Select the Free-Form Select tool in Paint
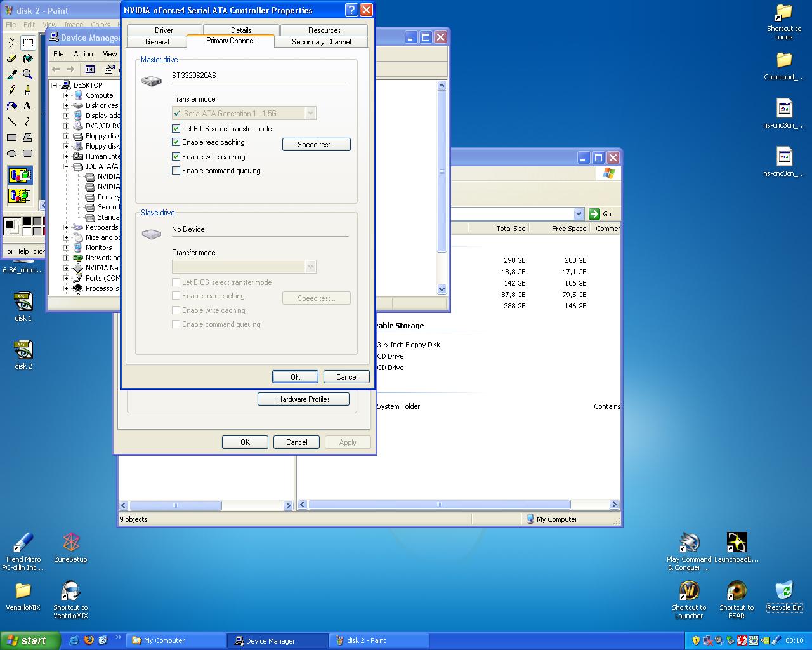The width and height of the screenshot is (812, 650). [x=11, y=43]
